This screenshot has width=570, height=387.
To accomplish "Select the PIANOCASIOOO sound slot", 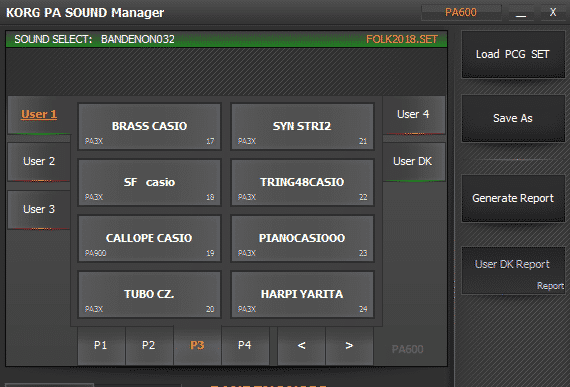I will 302,238.
